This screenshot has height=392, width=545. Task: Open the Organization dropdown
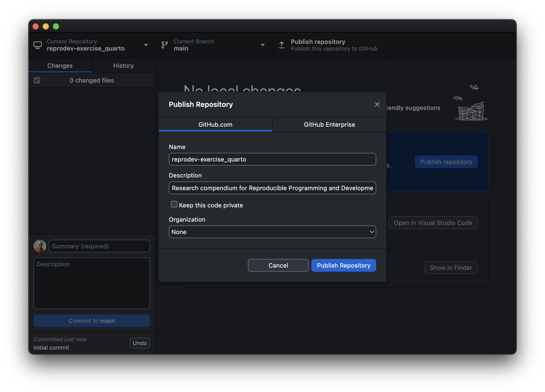click(272, 232)
